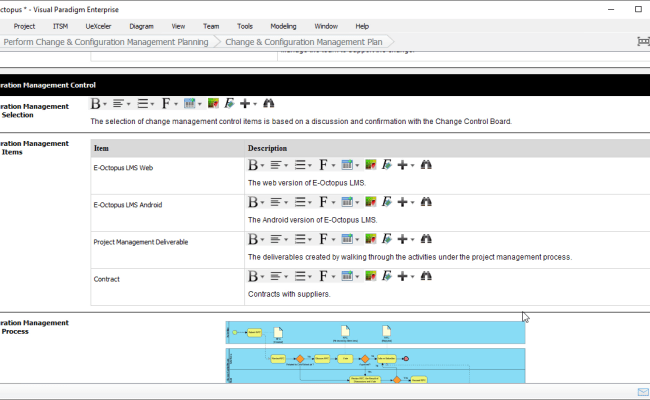650x400 pixels.
Task: Click the Item column header
Action: [167, 148]
